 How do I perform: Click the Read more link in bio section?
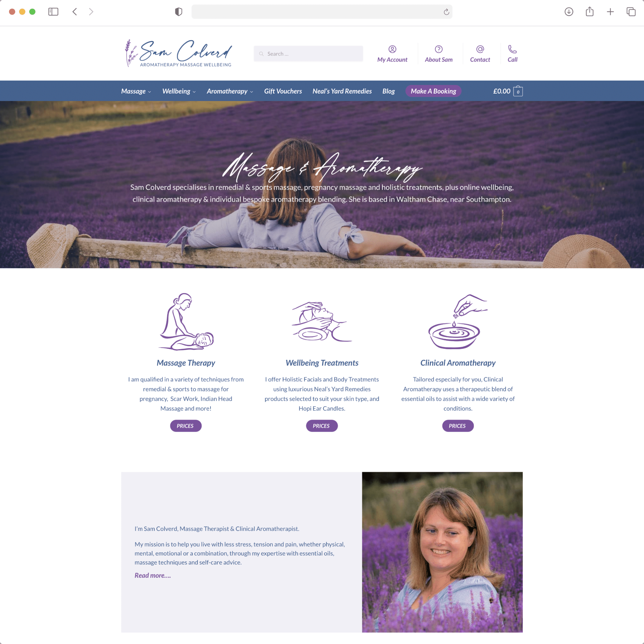point(151,575)
